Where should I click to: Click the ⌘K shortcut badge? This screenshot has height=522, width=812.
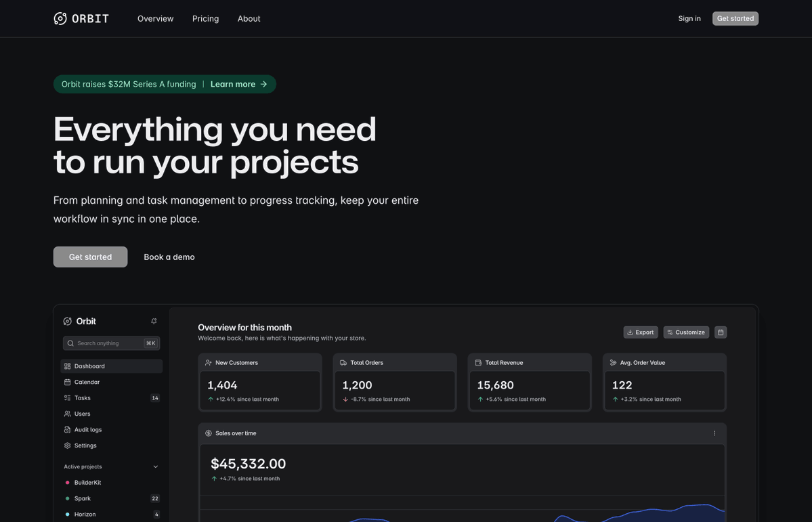tap(151, 343)
